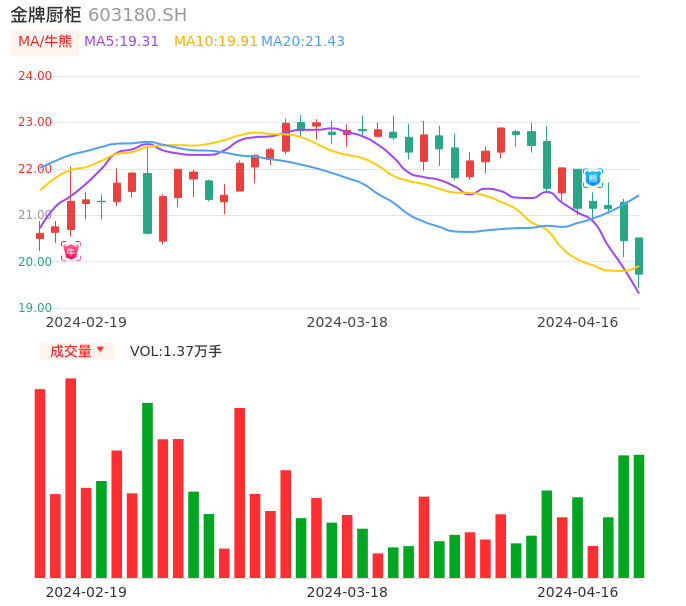686x606 pixels.
Task: Click the blue bear (熊) signal marker
Action: pos(593,178)
